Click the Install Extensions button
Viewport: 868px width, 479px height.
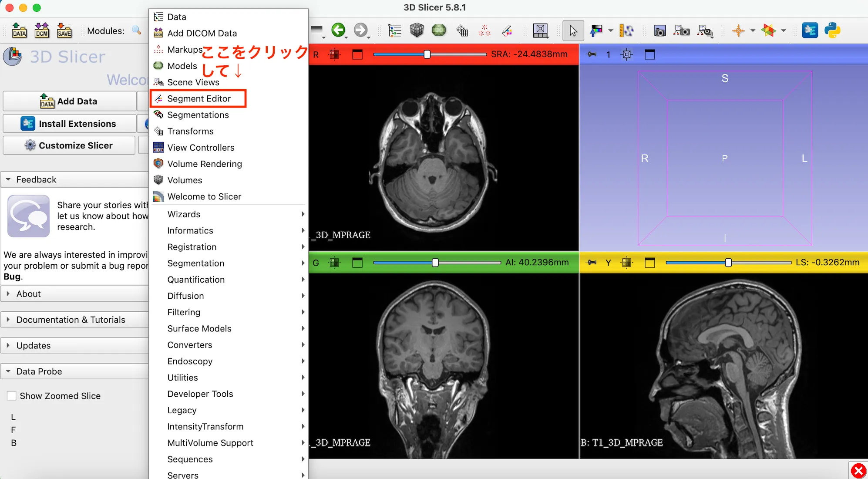click(x=70, y=123)
